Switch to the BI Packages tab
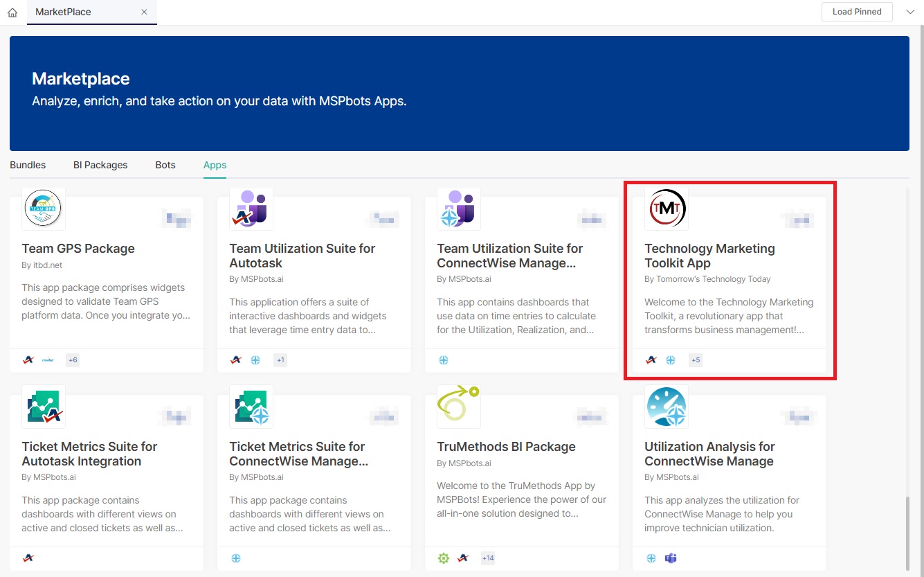This screenshot has width=924, height=577. pyautogui.click(x=100, y=165)
